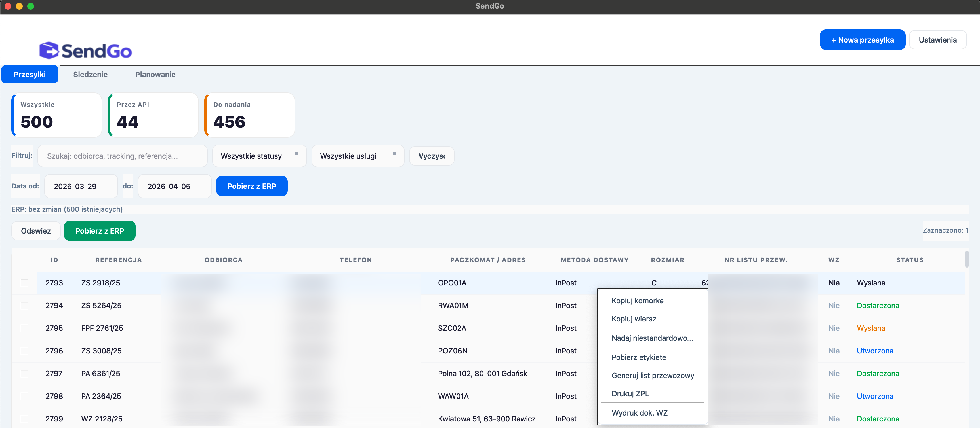
Task: Click the blue Pobierz z ERP button
Action: point(252,186)
